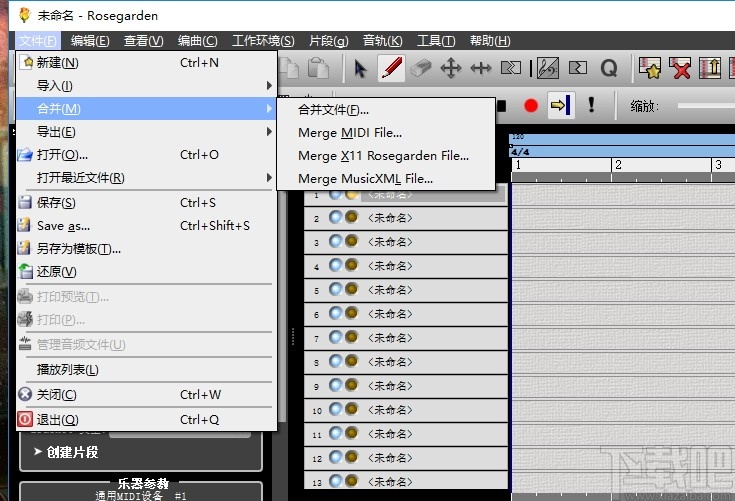Open the 合并(M) submenu entry
This screenshot has width=735, height=501.
146,109
